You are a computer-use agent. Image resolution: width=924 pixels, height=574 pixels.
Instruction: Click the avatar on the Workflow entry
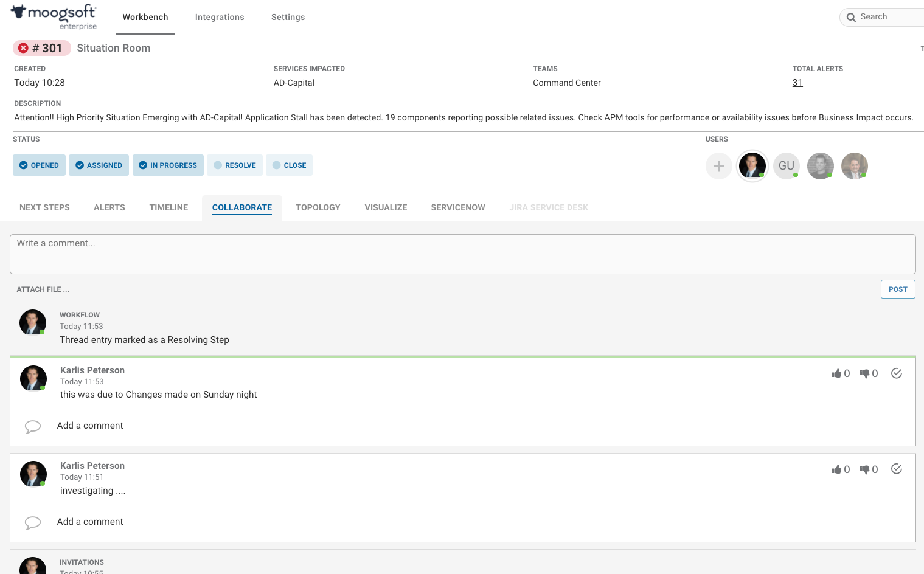tap(33, 323)
